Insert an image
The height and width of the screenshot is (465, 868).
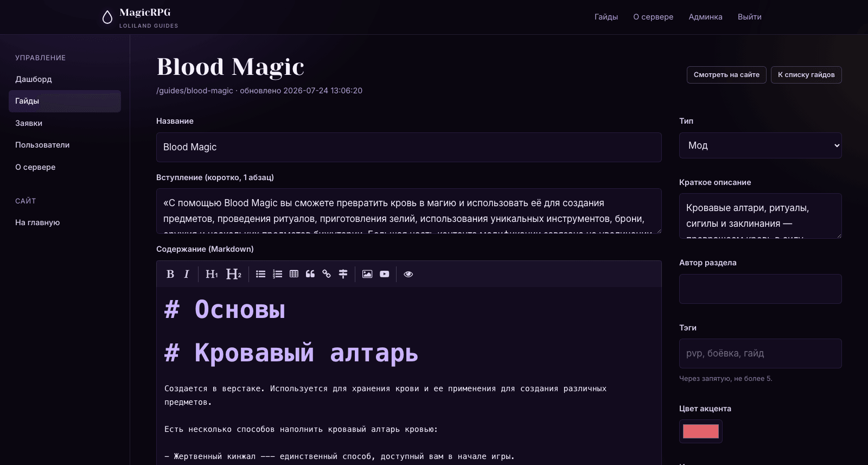367,274
